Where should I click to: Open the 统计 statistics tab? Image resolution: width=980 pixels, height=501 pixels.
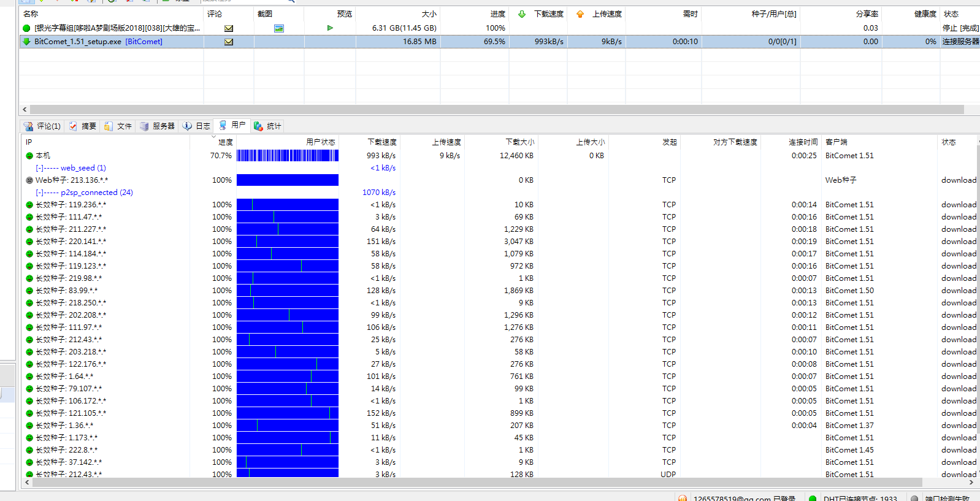(267, 126)
